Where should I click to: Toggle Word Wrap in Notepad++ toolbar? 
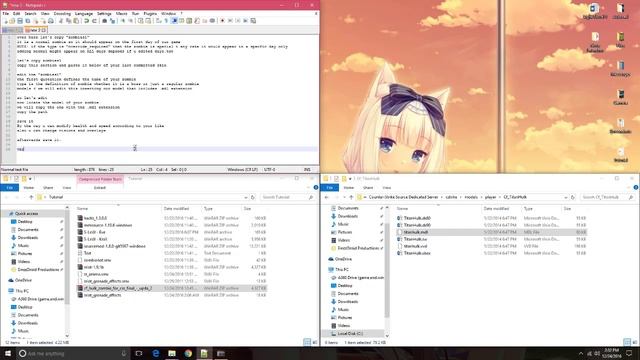click(x=158, y=21)
